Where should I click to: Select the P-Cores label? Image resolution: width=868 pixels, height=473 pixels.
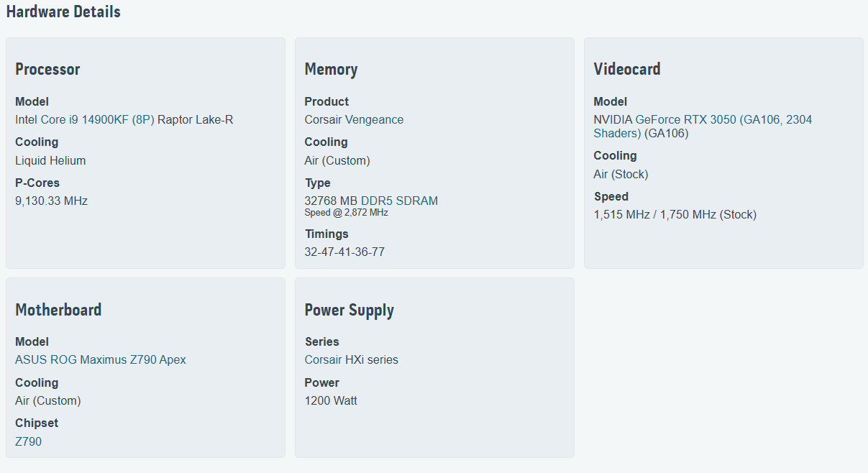tap(37, 183)
